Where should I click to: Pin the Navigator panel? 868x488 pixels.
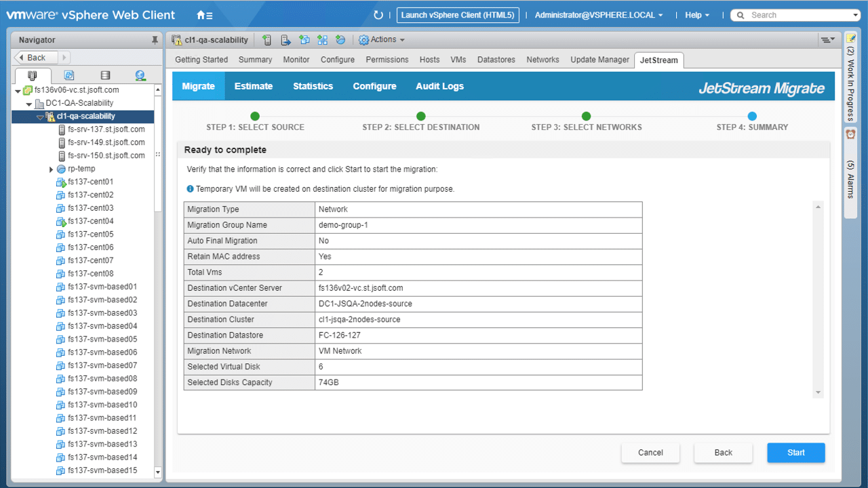pos(155,40)
